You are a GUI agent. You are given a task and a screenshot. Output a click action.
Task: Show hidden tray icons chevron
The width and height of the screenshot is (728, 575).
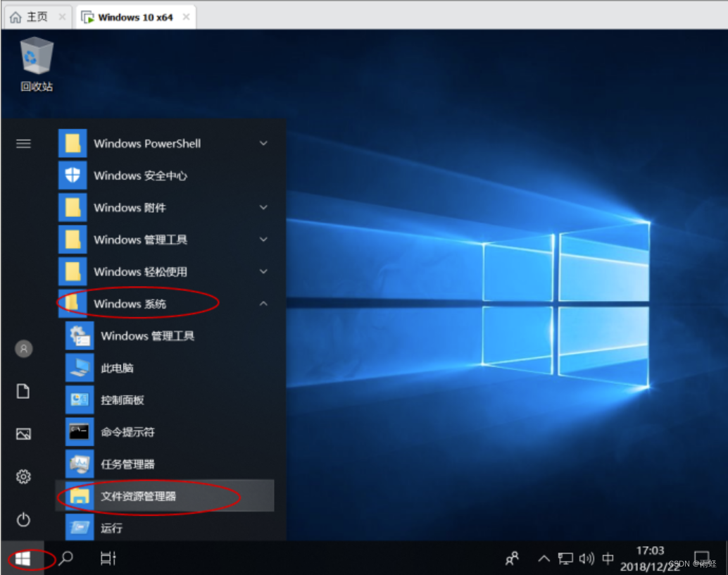(x=544, y=558)
